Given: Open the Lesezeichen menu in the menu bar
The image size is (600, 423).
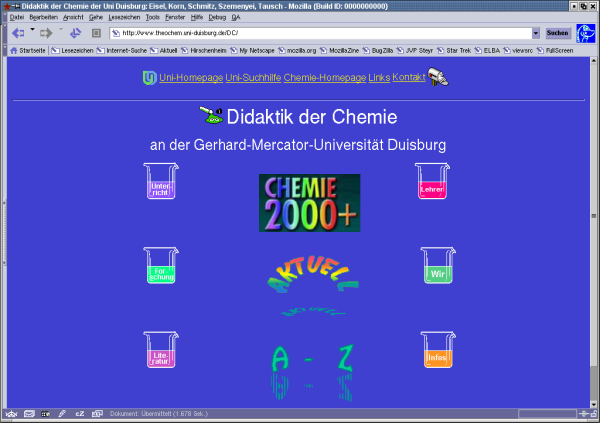Looking at the screenshot, I should [124, 17].
